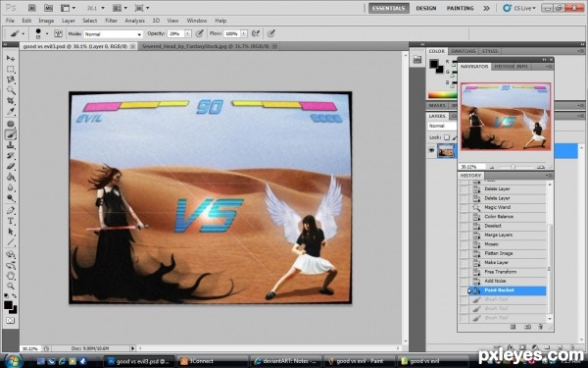588x368 pixels.
Task: Select the Hand tool
Action: point(10,276)
